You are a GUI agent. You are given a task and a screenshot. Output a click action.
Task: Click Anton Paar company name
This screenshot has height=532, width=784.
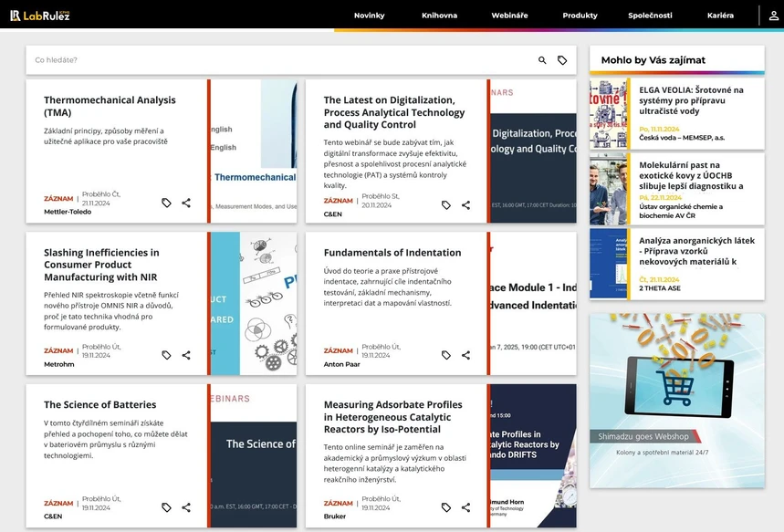(341, 364)
